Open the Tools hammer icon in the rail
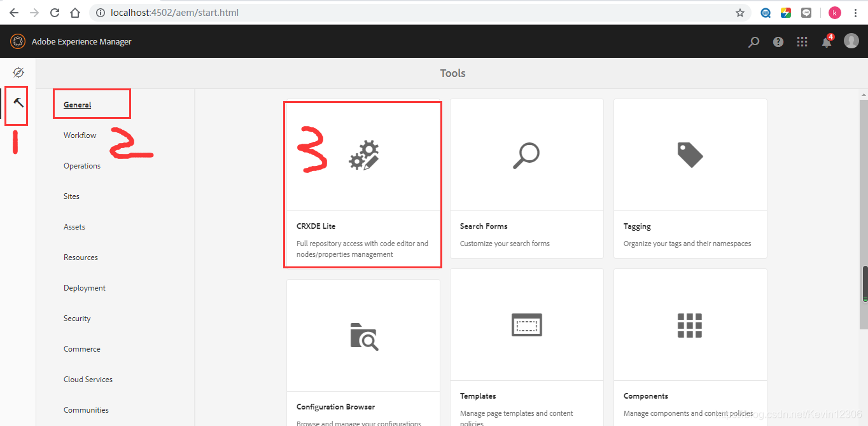The height and width of the screenshot is (426, 868). [18, 102]
